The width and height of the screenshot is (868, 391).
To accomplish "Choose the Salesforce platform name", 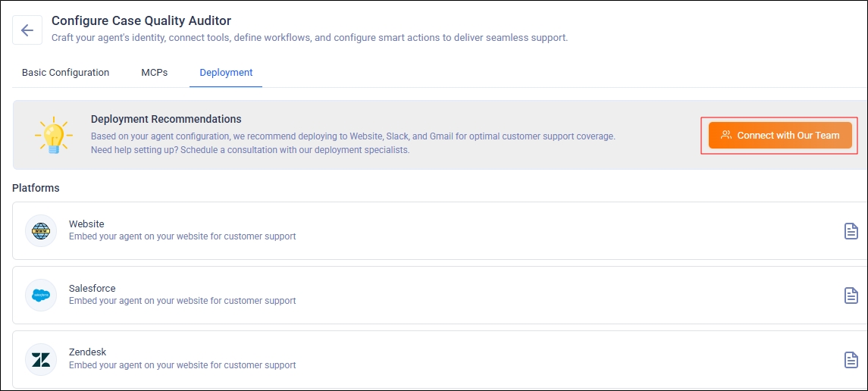I will (x=92, y=289).
